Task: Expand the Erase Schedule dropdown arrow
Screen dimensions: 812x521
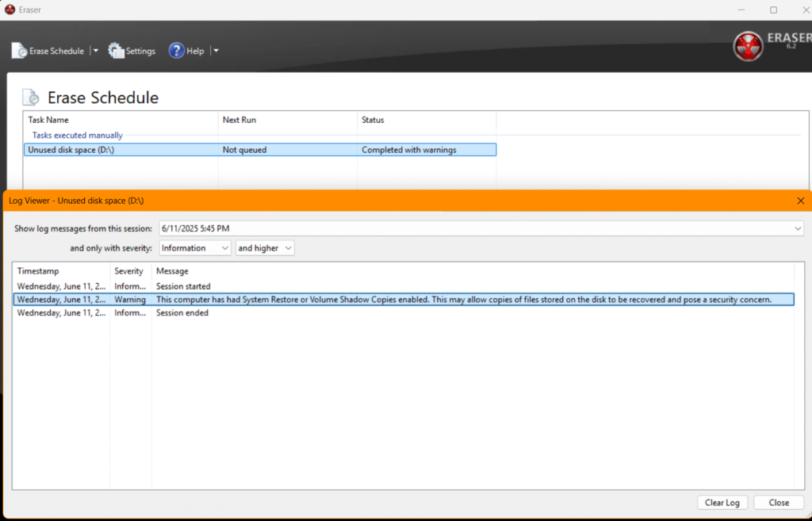Action: click(x=95, y=51)
